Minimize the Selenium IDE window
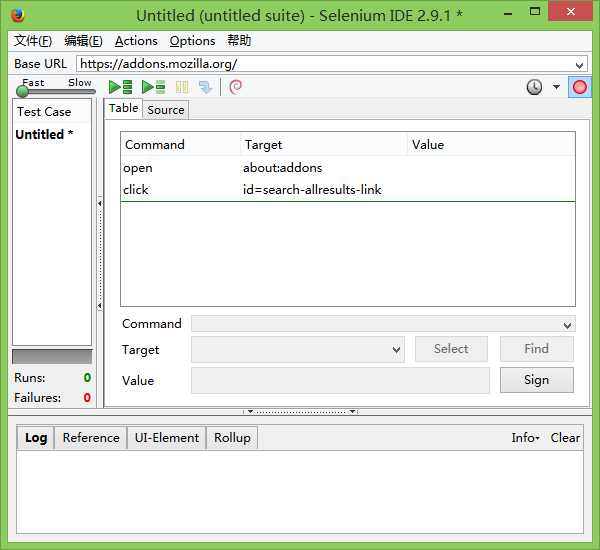 tap(508, 14)
